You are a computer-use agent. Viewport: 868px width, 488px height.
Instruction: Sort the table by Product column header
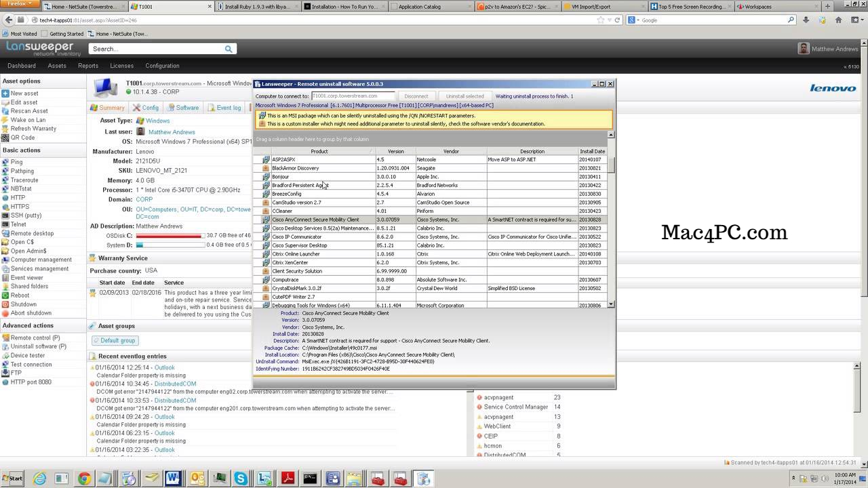tap(319, 151)
